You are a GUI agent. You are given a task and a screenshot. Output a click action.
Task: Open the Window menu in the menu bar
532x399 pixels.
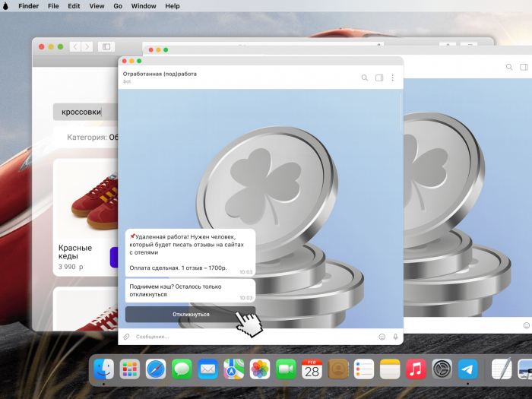(x=144, y=6)
